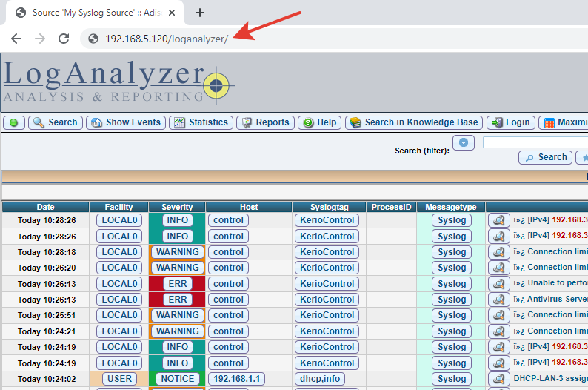Open the Search page from the toolbar
588x390 pixels.
click(x=56, y=123)
